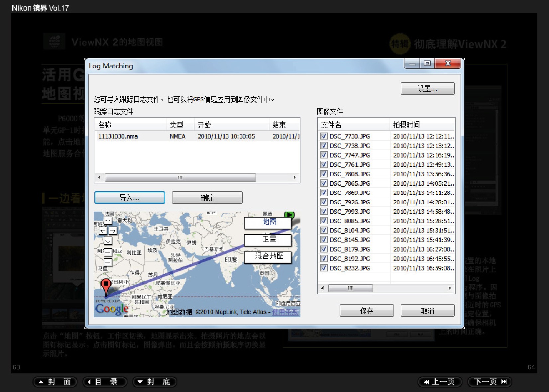The image size is (549, 392).
Task: Toggle checkbox for DSC_7926.JPG
Action: [x=324, y=202]
